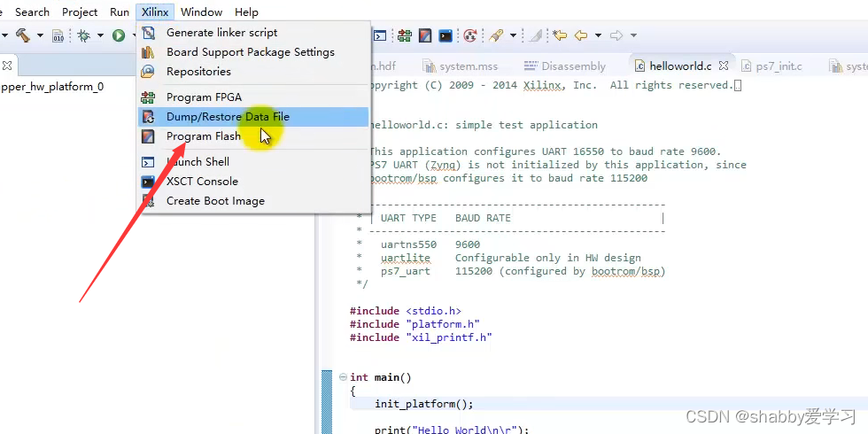Viewport: 868px width, 434px height.
Task: Click the init_platform(); code line
Action: [x=424, y=404]
